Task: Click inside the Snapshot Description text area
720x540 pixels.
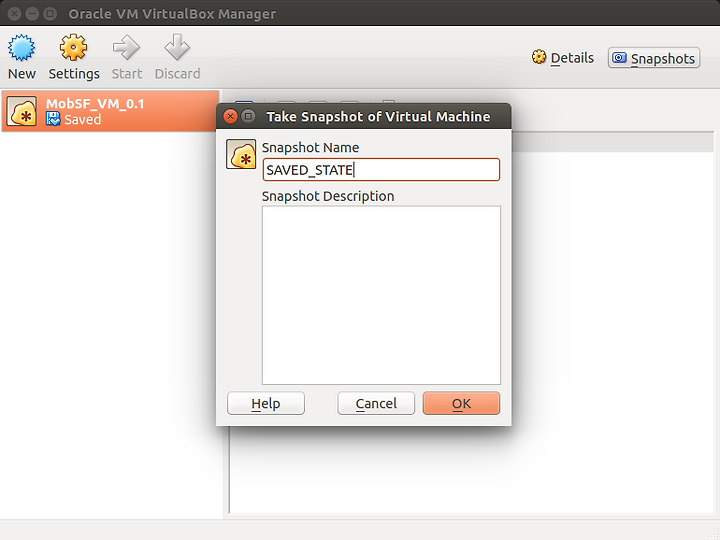Action: tap(381, 295)
